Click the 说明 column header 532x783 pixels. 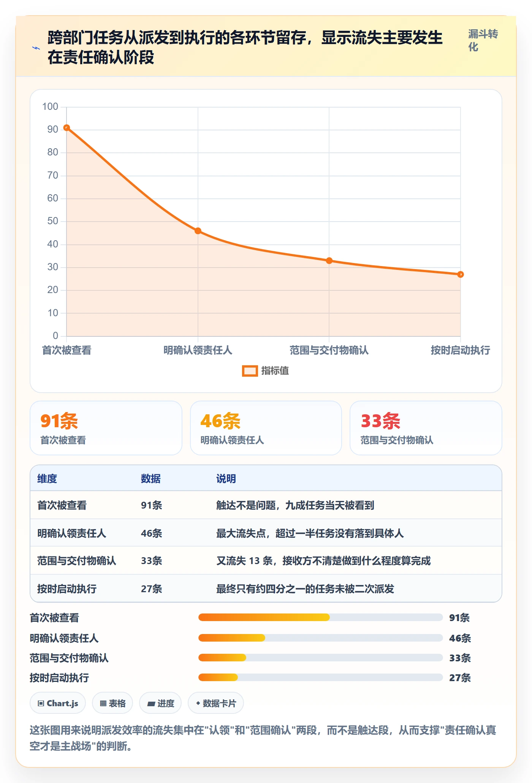[x=226, y=479]
